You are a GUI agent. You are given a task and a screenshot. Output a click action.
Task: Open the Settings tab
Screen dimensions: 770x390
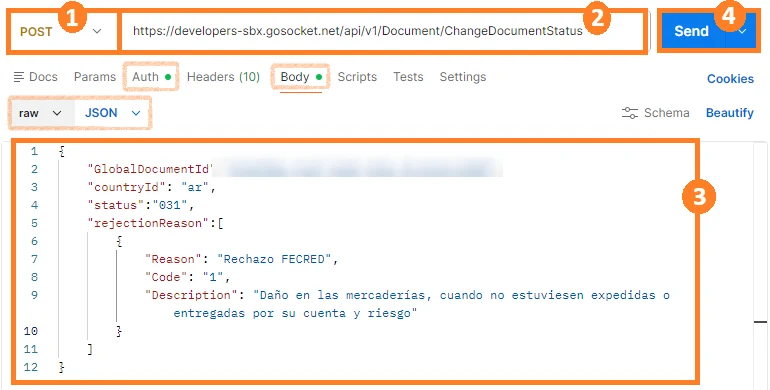pos(463,77)
